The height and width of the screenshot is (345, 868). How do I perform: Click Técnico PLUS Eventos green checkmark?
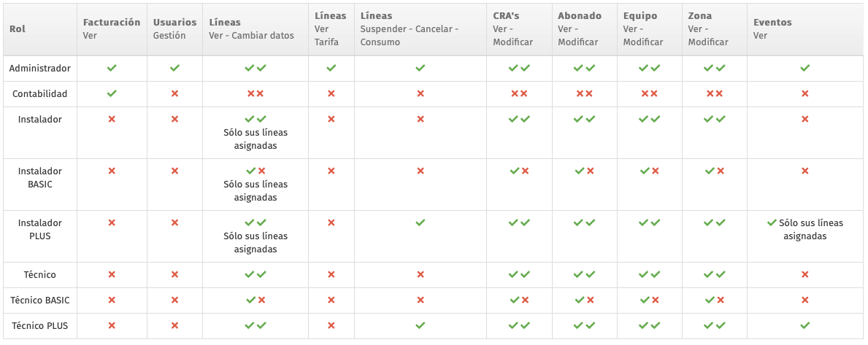pos(805,325)
